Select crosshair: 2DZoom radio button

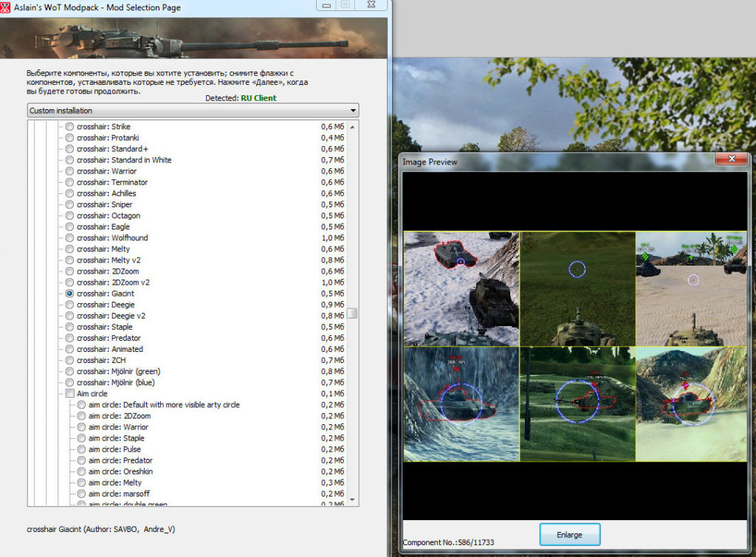coord(69,271)
